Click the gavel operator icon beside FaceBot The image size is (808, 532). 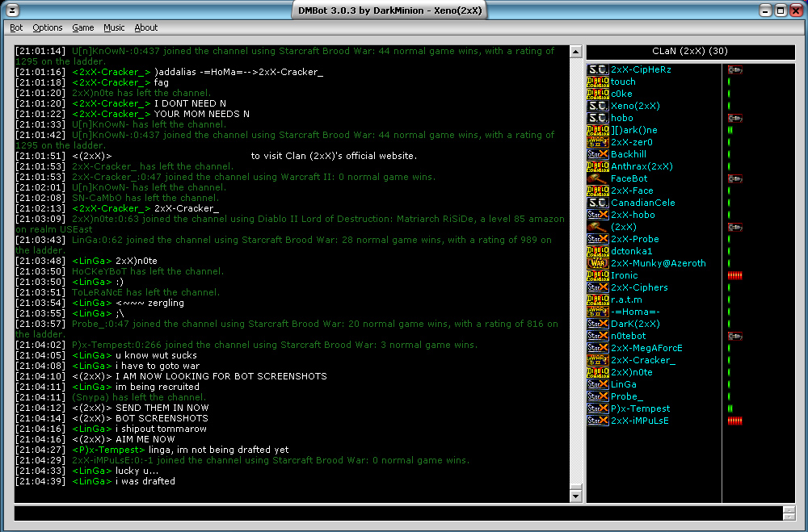point(598,178)
